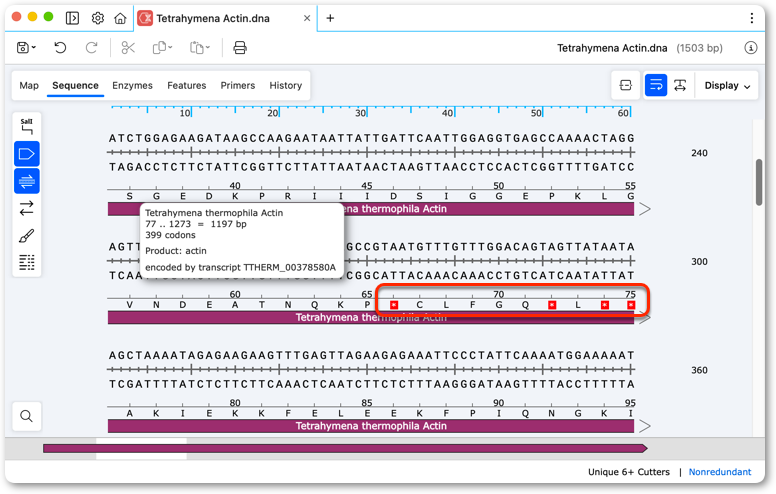Screen dimensions: 776x494
Task: Click the Nonredundant link
Action: click(x=720, y=472)
